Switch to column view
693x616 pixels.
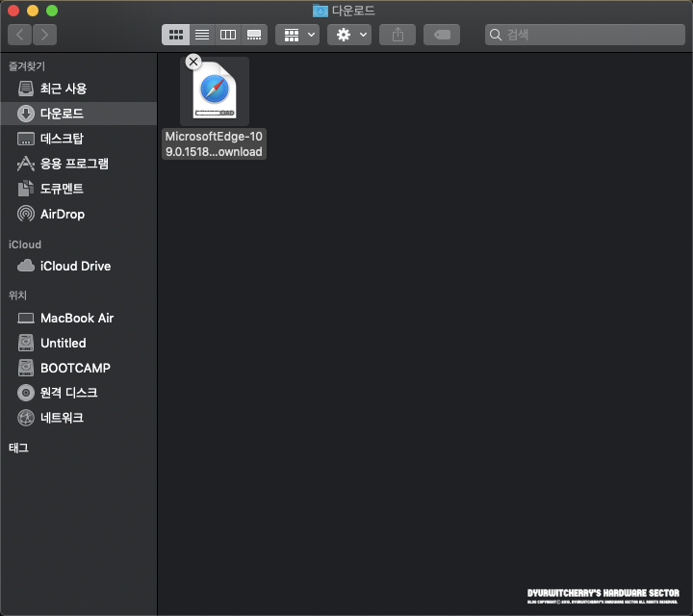click(x=228, y=35)
